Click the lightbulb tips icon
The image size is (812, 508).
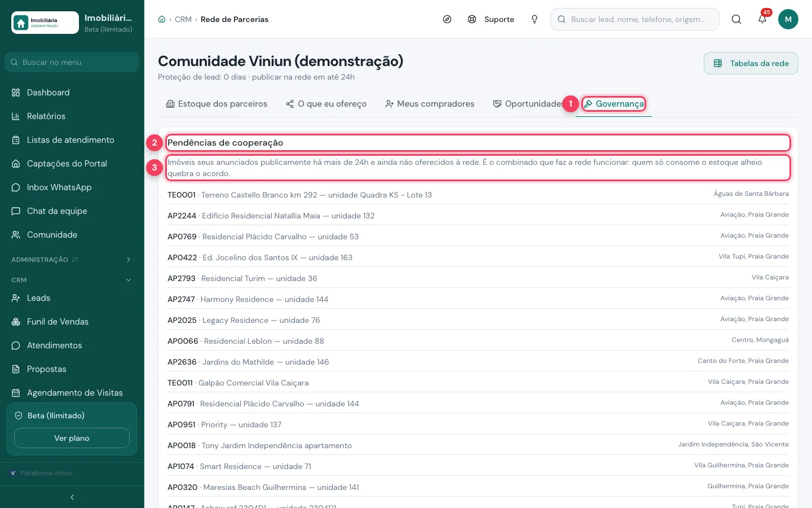tap(535, 19)
